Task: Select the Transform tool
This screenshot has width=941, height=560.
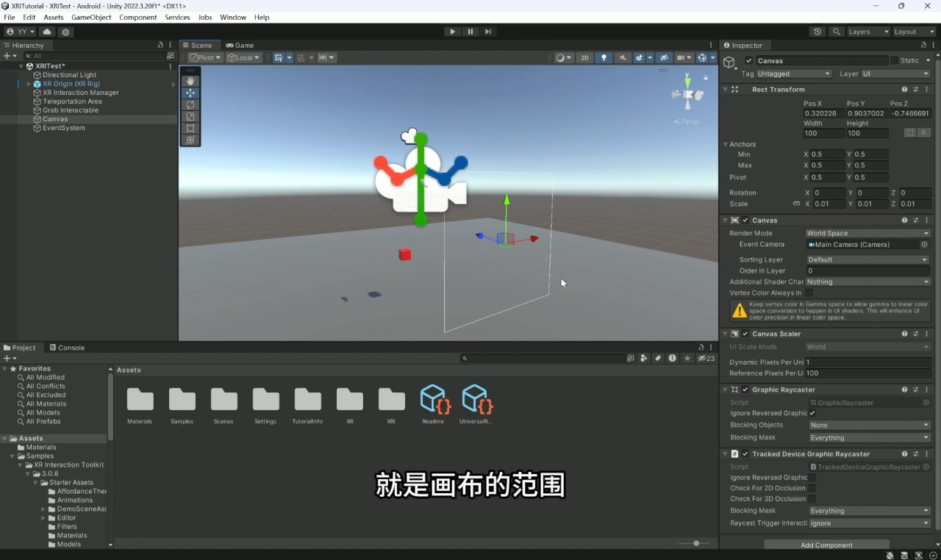Action: pos(190,140)
